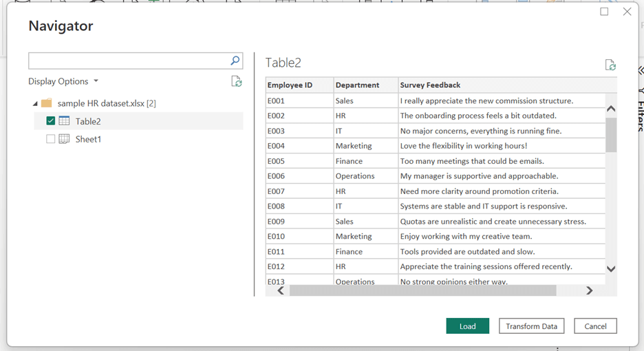Click the Marketing cell in row E010
The image size is (644, 351).
[x=365, y=236]
